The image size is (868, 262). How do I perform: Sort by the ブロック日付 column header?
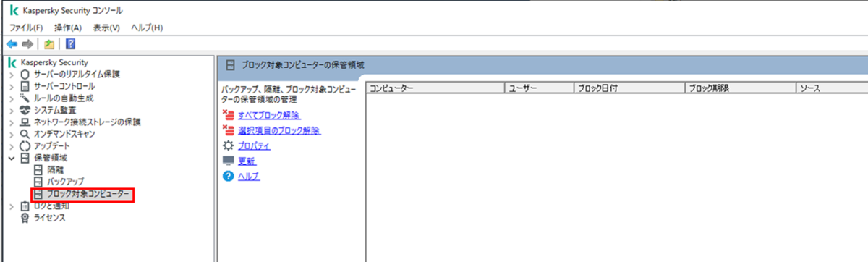click(x=629, y=88)
